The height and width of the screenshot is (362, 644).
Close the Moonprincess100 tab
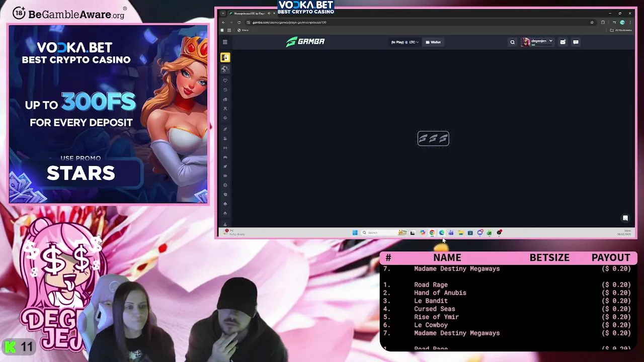tap(274, 14)
